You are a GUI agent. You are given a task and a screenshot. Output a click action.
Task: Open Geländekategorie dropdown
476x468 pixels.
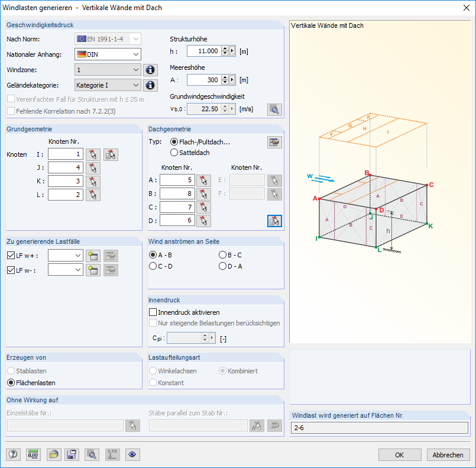click(x=108, y=85)
